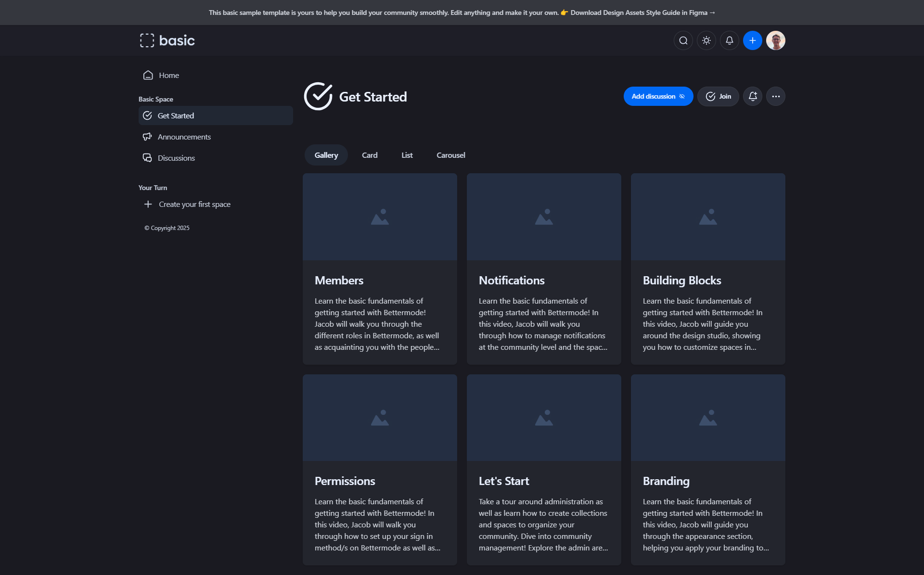Open the Members card thumbnail image
This screenshot has height=575, width=924.
click(x=380, y=217)
